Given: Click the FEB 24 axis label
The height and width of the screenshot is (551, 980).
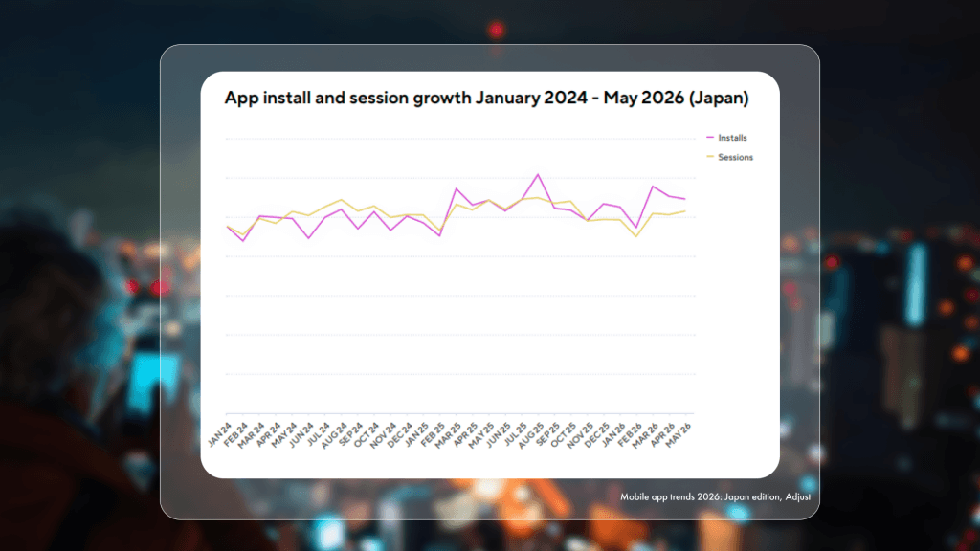Looking at the screenshot, I should [x=235, y=434].
